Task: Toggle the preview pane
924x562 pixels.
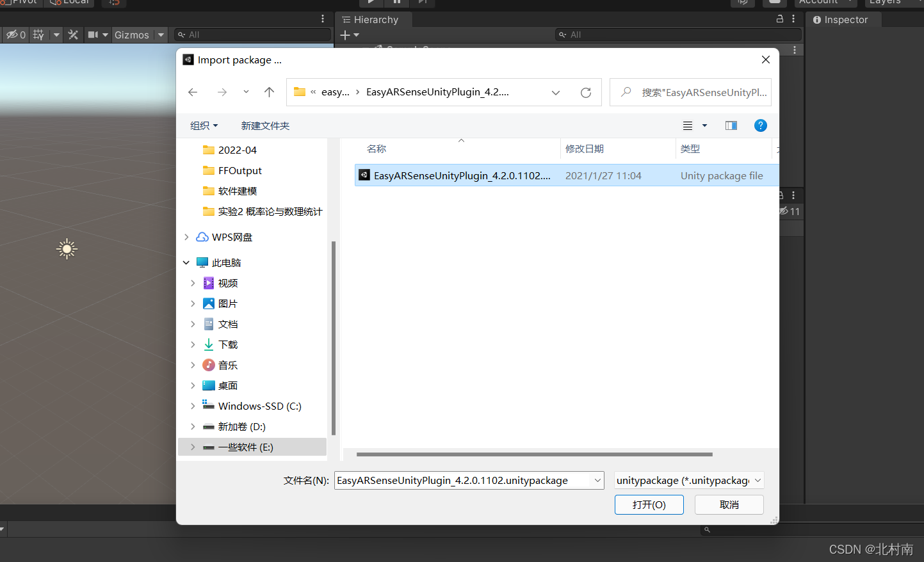Action: [731, 125]
